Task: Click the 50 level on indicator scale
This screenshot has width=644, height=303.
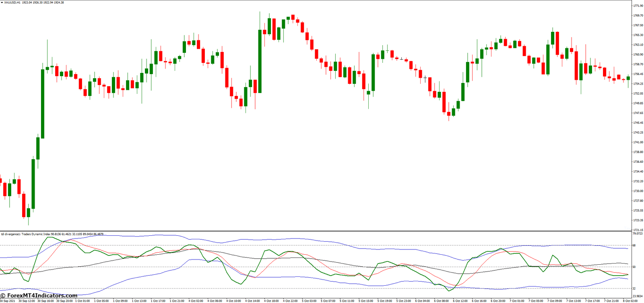Action: tap(634, 267)
